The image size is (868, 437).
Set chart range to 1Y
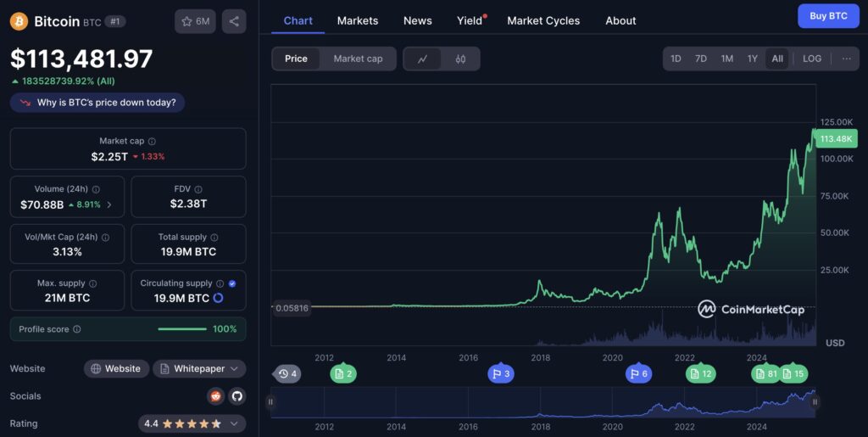point(753,59)
